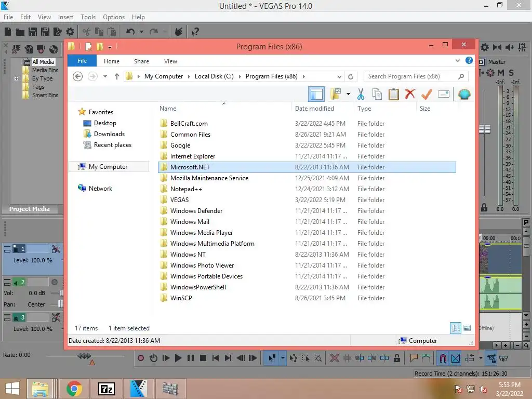Click the interactive tutorials hand icon
532x399 pixels.
(179, 32)
